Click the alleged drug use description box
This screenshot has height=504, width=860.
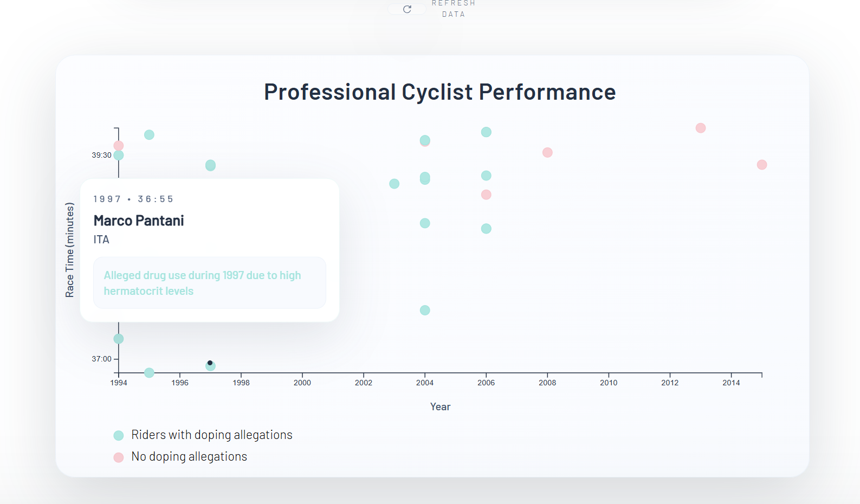[x=210, y=283]
